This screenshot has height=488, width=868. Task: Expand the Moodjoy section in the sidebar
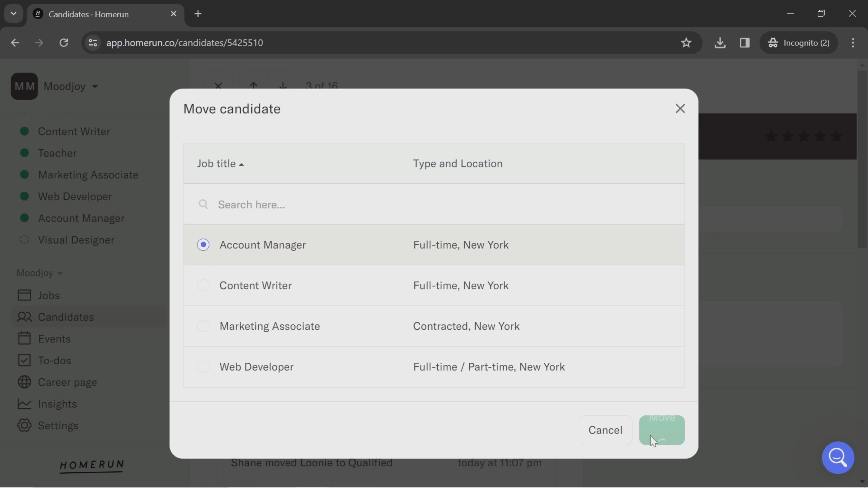tap(40, 273)
